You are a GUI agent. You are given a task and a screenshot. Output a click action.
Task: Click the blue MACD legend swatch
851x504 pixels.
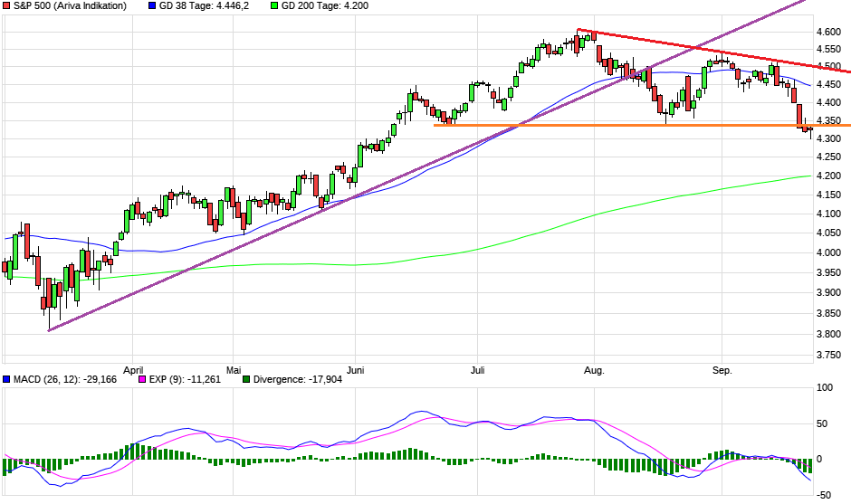tap(6, 379)
